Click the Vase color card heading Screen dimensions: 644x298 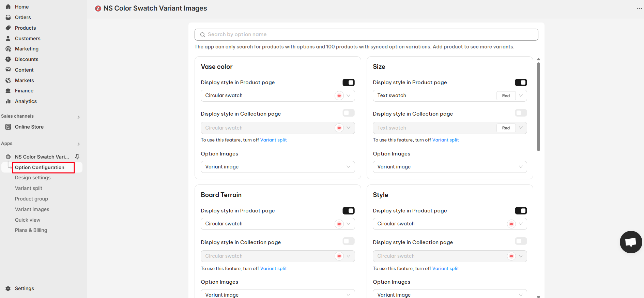pos(217,67)
